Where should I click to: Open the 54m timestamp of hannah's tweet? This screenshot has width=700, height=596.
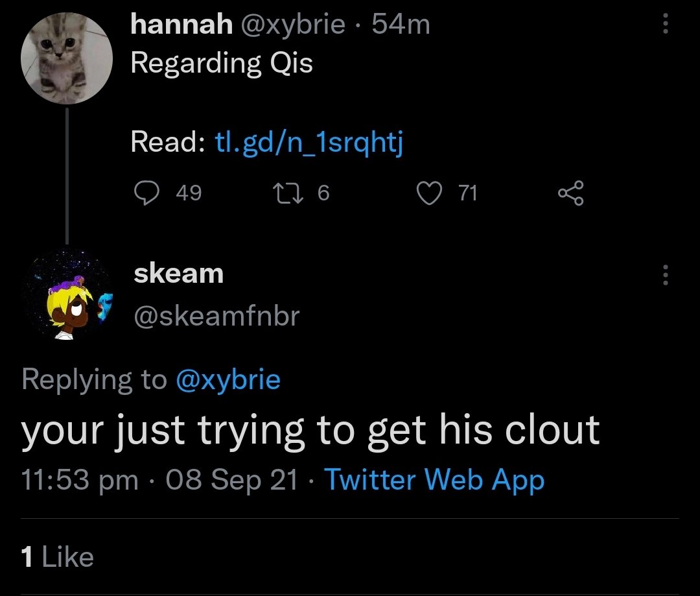[x=402, y=25]
